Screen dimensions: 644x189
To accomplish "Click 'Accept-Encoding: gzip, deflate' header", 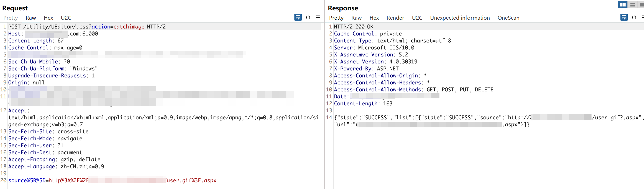I will [54, 159].
